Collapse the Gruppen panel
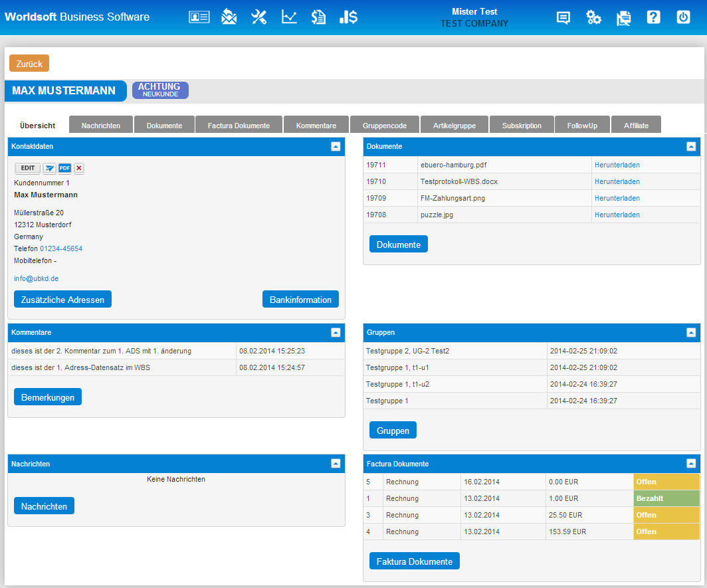707x588 pixels. pos(691,332)
